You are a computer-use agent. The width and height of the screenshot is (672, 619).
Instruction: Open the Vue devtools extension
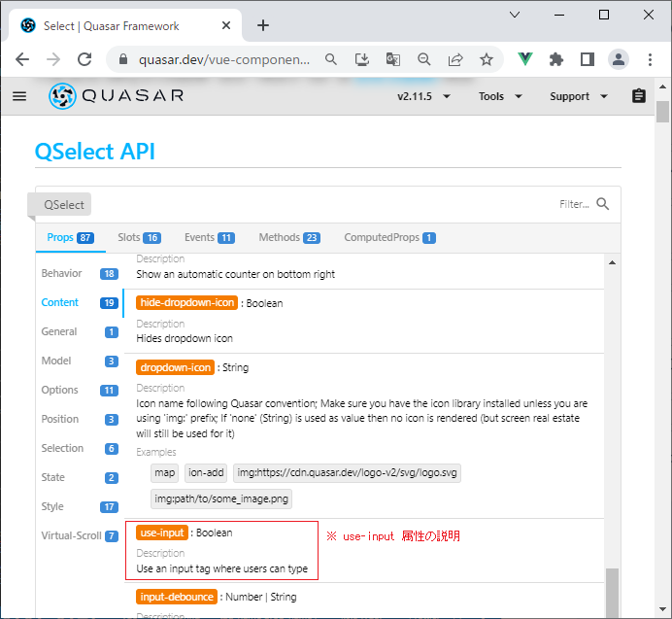point(525,59)
